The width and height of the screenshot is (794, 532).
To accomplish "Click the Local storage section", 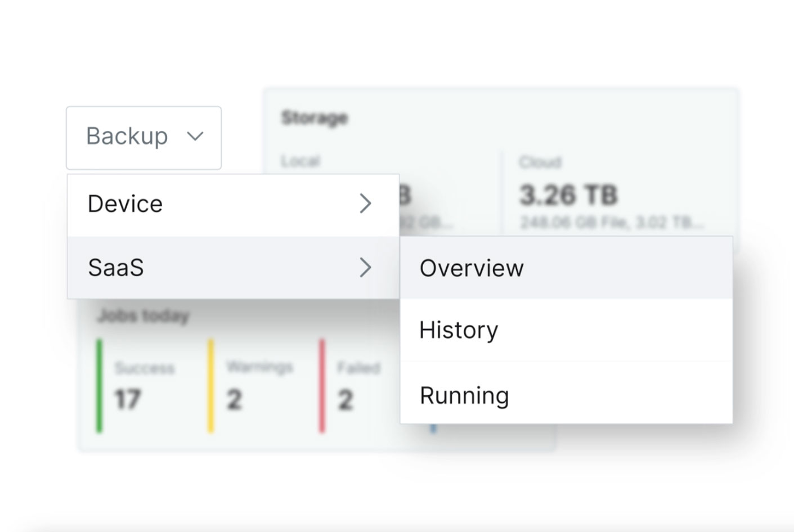I will 299,161.
